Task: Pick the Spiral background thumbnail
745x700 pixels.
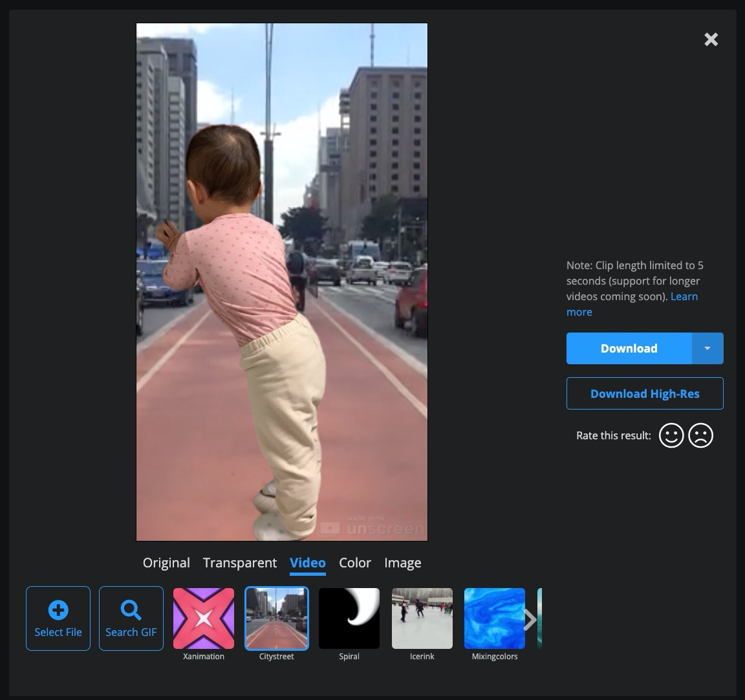Action: [349, 618]
